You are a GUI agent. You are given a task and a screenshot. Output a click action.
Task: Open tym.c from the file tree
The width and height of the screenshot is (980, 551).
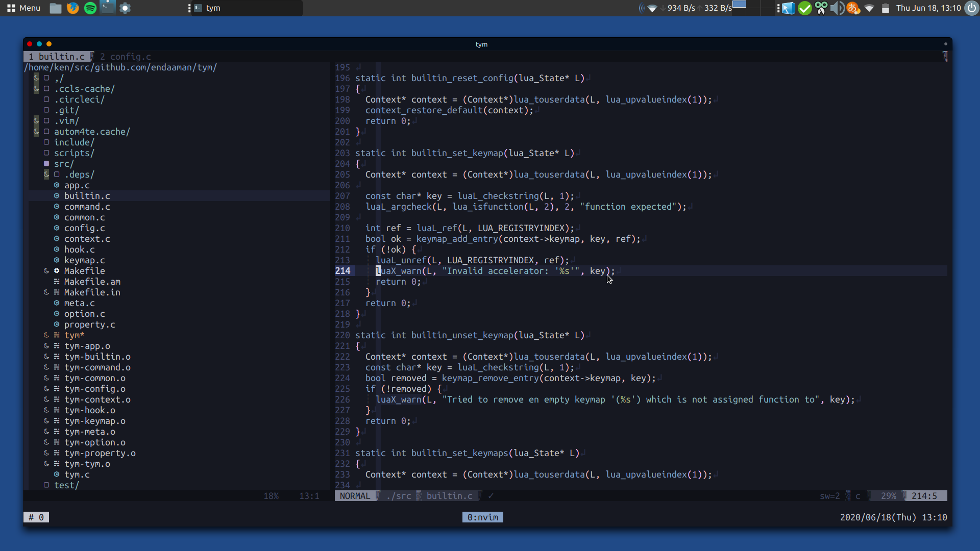pos(77,474)
